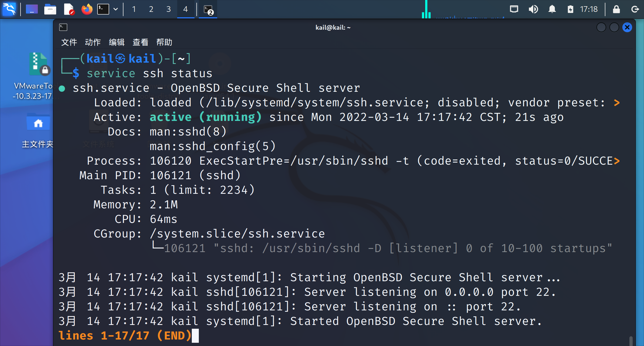Image resolution: width=644 pixels, height=346 pixels.
Task: Click the volume speaker icon
Action: coord(533,9)
